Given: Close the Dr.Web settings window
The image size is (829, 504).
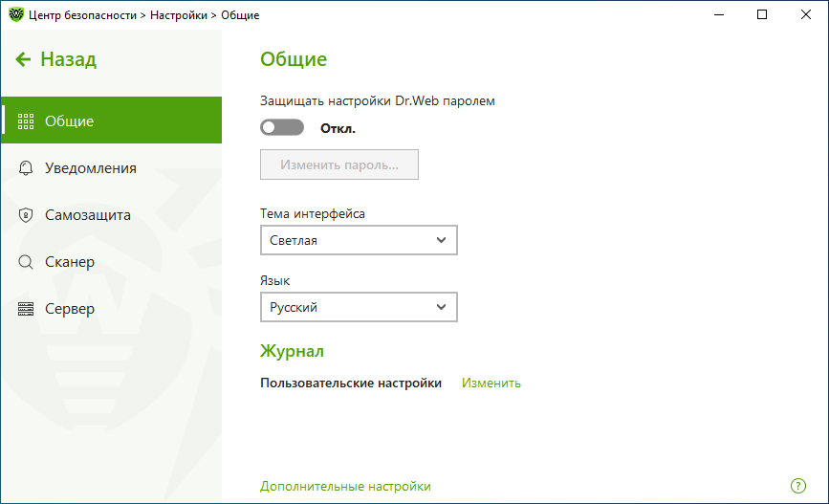Looking at the screenshot, I should (x=806, y=14).
